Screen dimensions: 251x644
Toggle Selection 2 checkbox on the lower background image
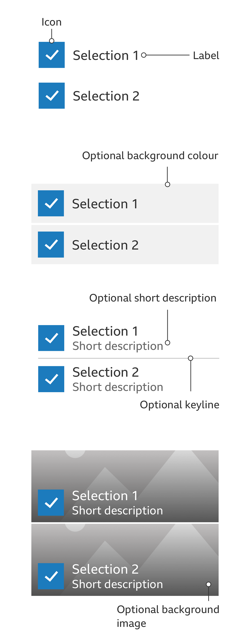click(51, 576)
